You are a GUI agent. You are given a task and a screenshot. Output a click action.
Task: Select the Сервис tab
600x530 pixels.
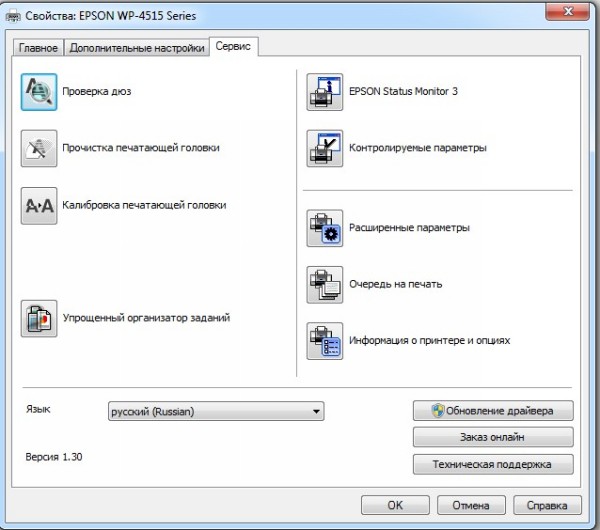point(234,47)
